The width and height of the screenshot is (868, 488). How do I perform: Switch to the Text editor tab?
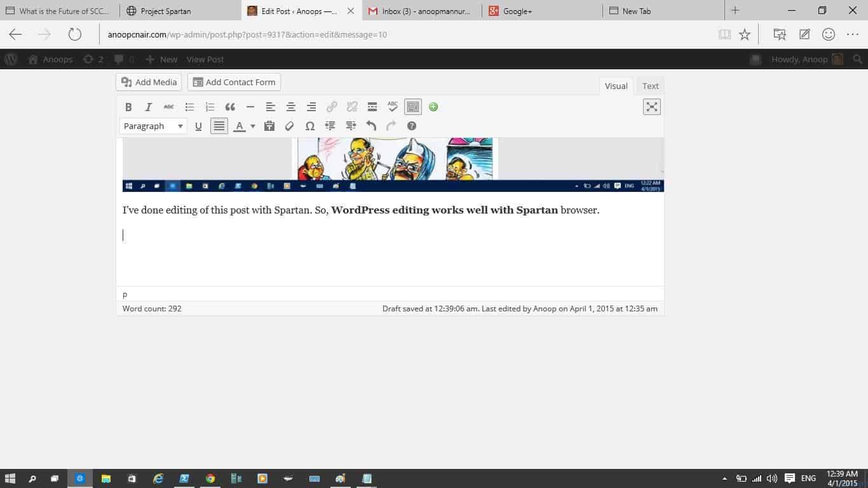tap(650, 86)
